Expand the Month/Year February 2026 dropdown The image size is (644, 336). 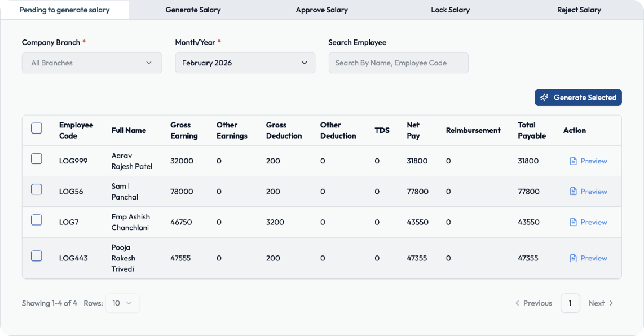coord(245,63)
